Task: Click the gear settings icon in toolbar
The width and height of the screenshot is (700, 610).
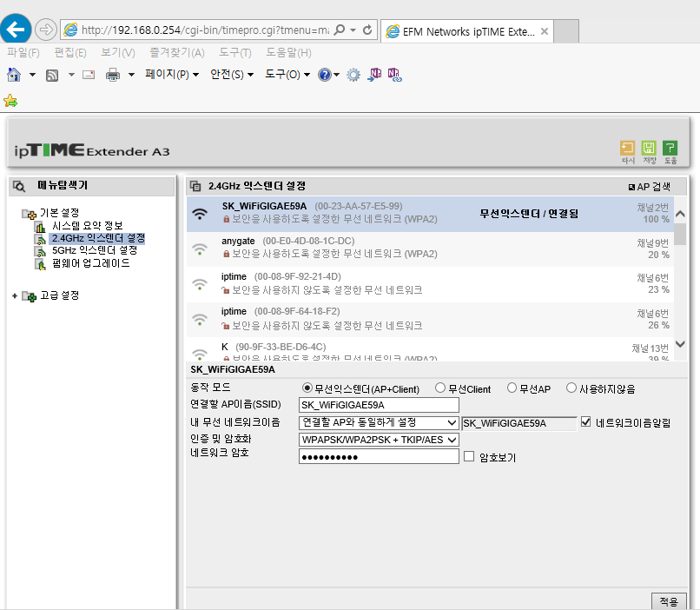Action: 353,75
